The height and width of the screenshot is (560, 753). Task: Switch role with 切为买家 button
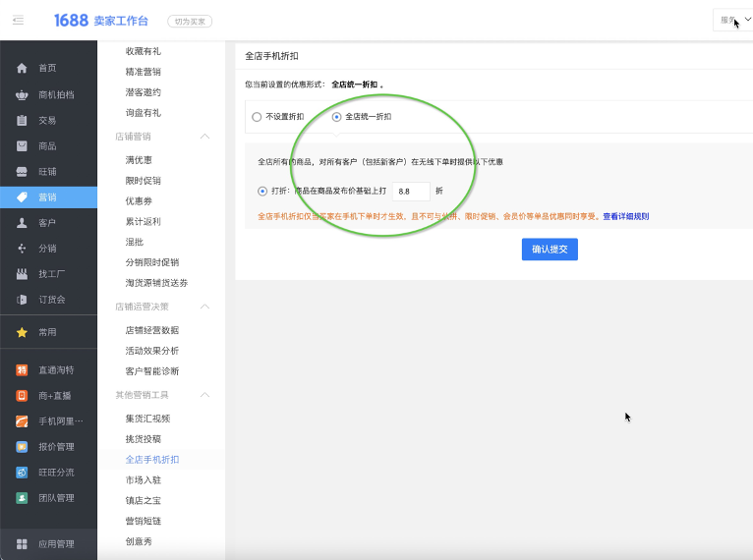(x=190, y=22)
